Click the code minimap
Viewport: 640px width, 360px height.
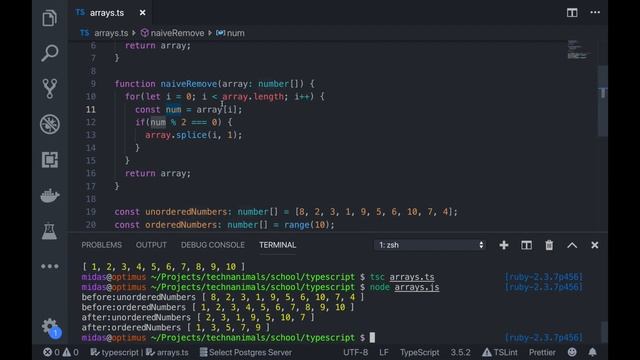tap(579, 49)
